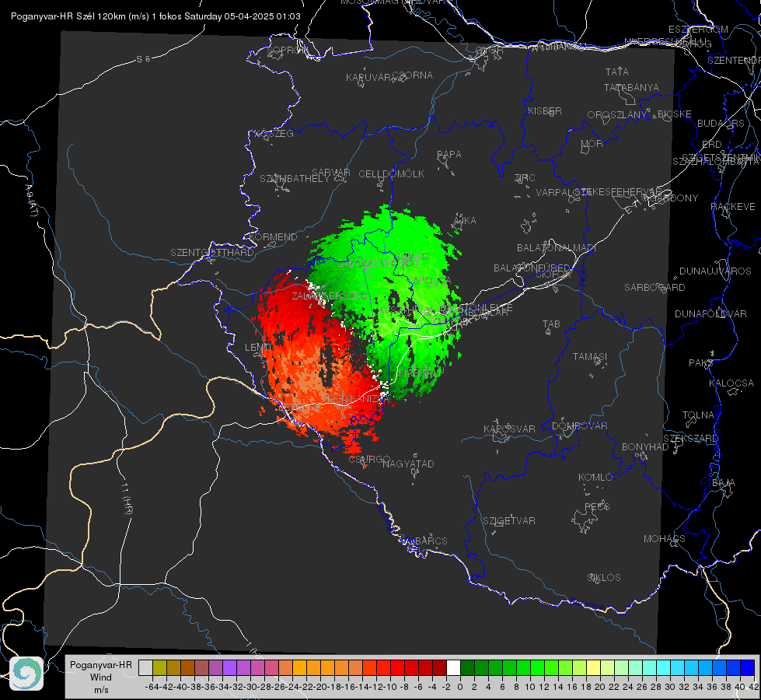Click the BONYHÁD city label
Viewport: 761px width, 700px height.
coord(645,446)
